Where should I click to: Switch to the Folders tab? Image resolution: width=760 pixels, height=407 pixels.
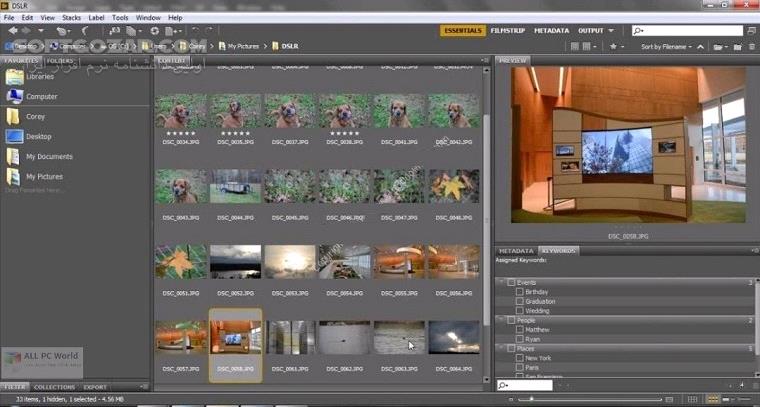click(60, 61)
